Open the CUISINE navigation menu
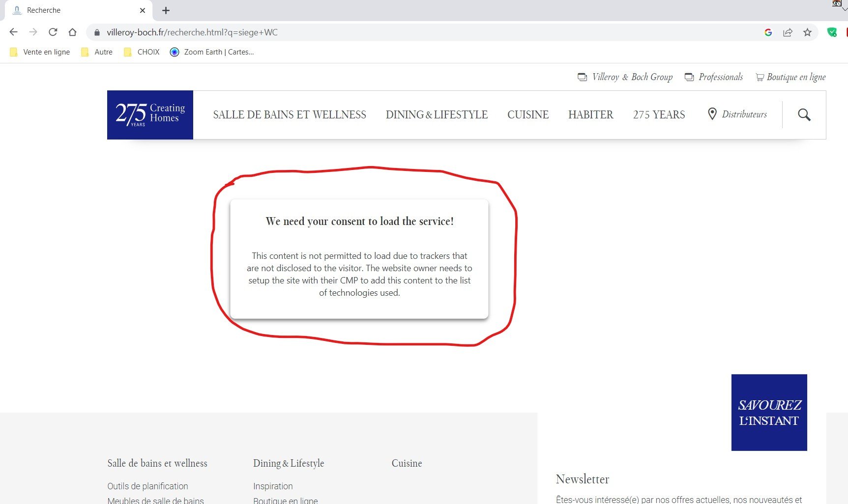This screenshot has width=848, height=504. point(528,114)
